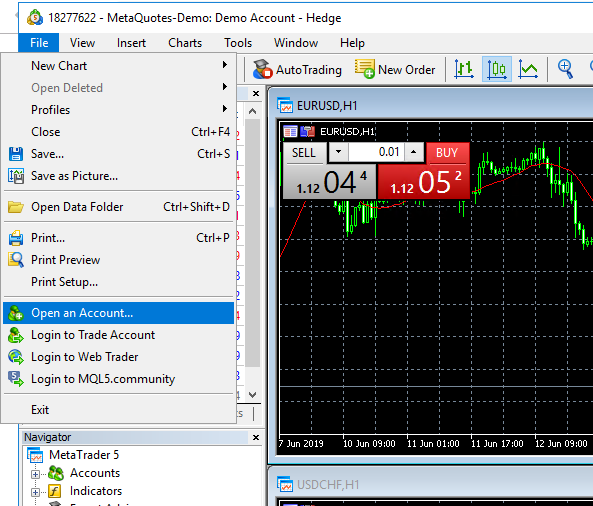This screenshot has height=506, width=593.
Task: Toggle the Depth of Market icon on chart
Action: tap(290, 132)
